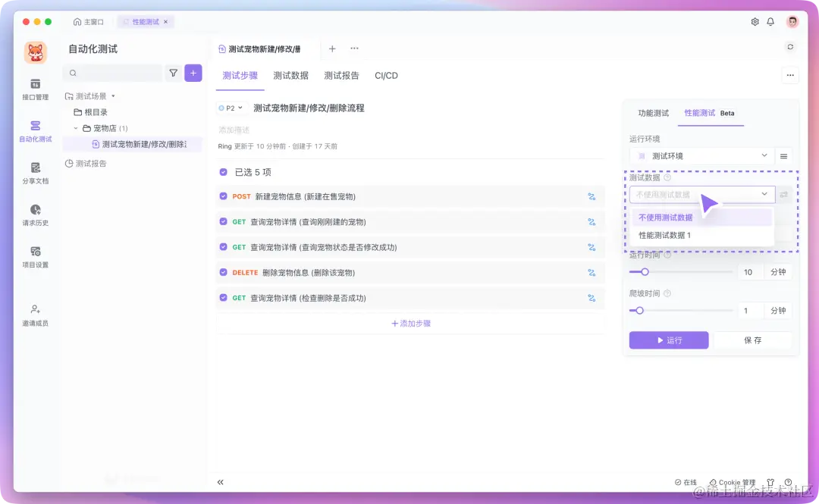Uncheck POST 新建宠物信息 step
The height and width of the screenshot is (504, 819).
tap(224, 196)
